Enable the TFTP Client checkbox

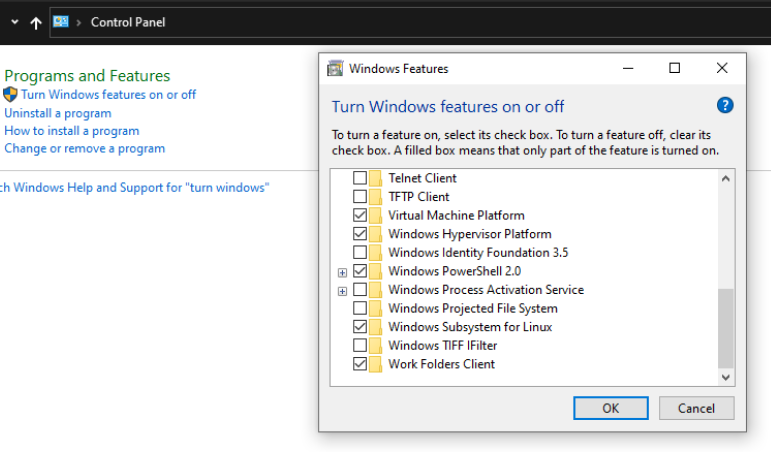[360, 197]
